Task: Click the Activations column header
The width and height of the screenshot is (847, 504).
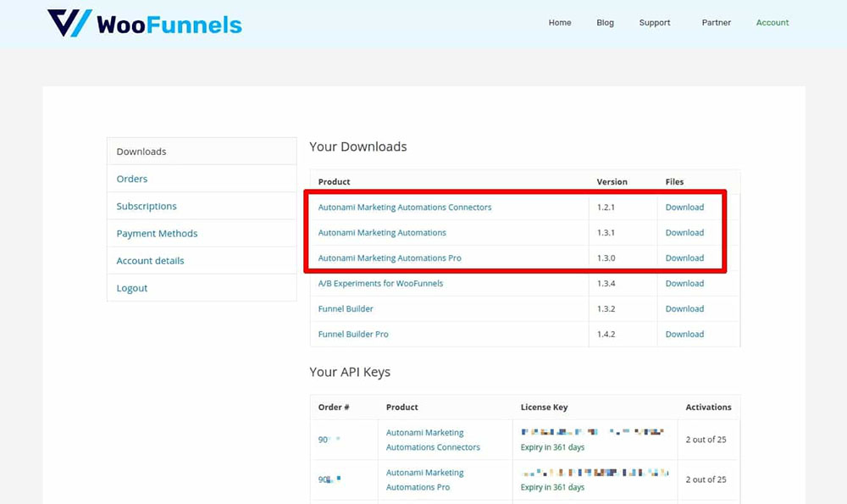Action: point(708,407)
